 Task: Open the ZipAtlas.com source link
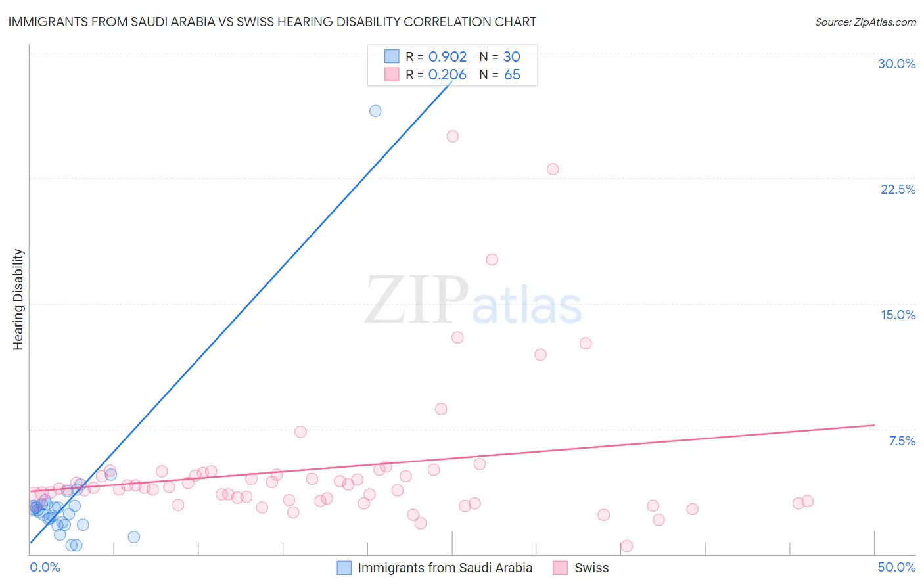pyautogui.click(x=866, y=22)
